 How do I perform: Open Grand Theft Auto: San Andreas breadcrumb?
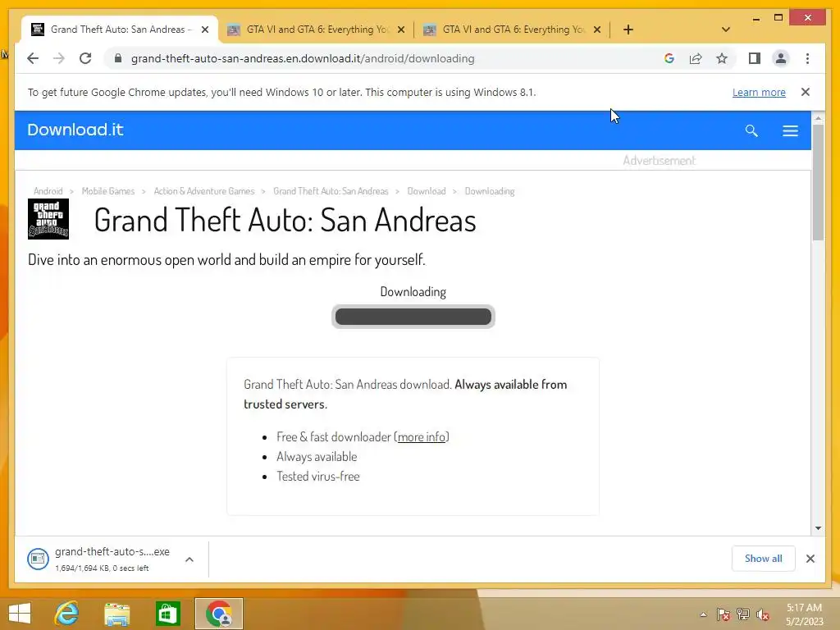pos(331,191)
